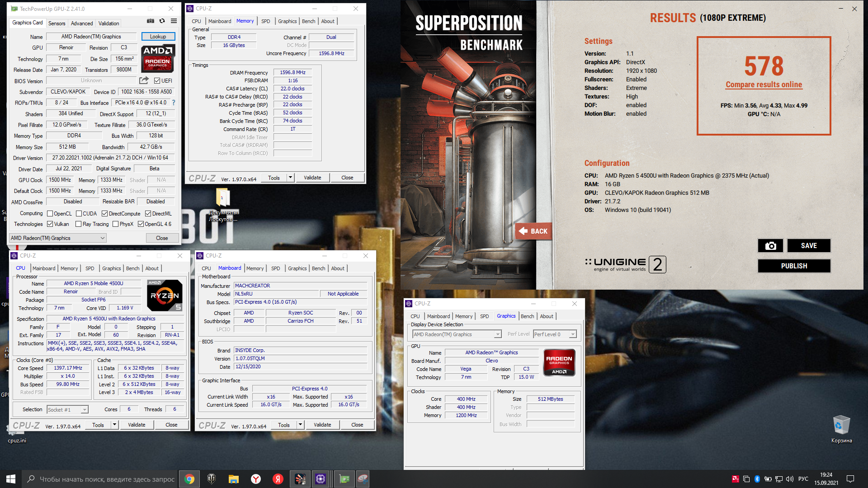Open the Display Device Selection dropdown

(x=457, y=334)
